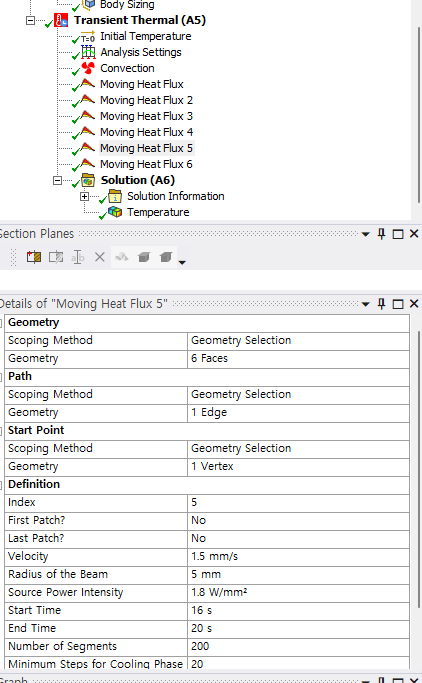Select Moving Heat Flux 3 in tree
The image size is (422, 683).
tap(146, 116)
